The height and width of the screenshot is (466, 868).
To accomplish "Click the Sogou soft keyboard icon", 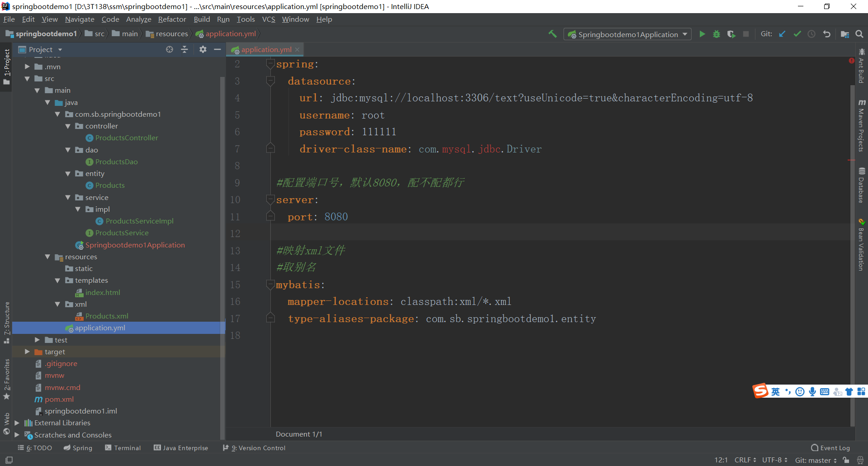I will click(825, 392).
